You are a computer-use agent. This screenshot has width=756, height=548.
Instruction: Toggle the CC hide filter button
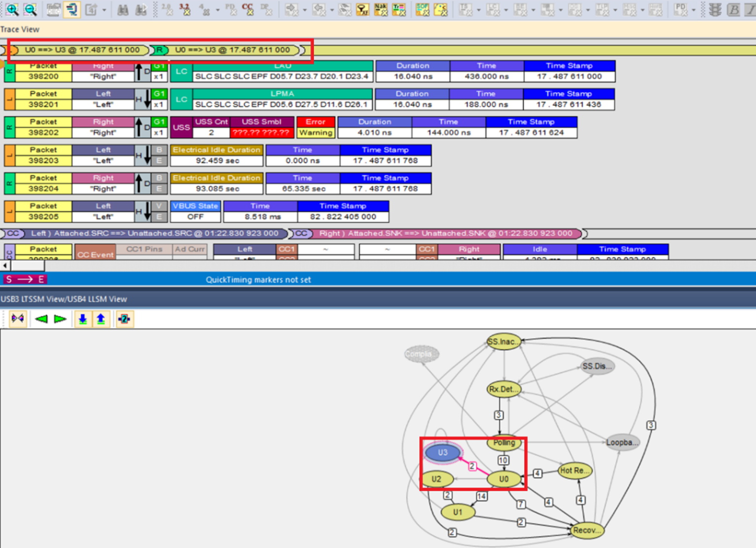click(x=248, y=9)
